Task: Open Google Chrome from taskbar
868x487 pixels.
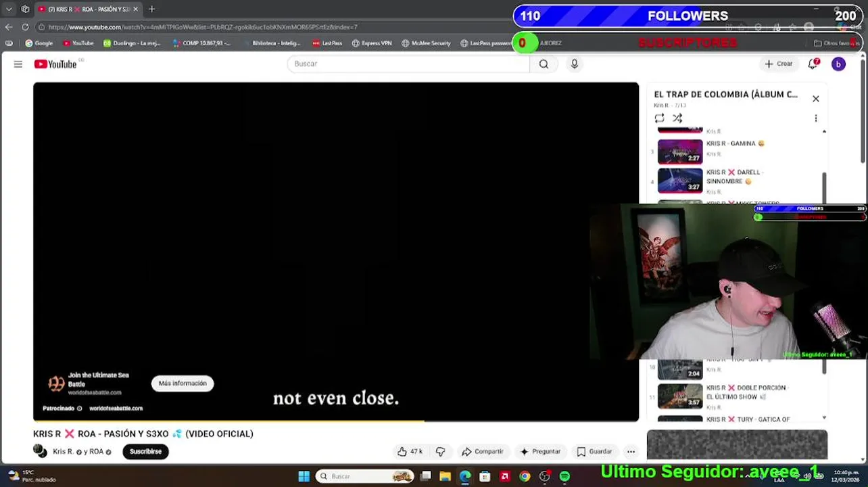Action: [525, 476]
